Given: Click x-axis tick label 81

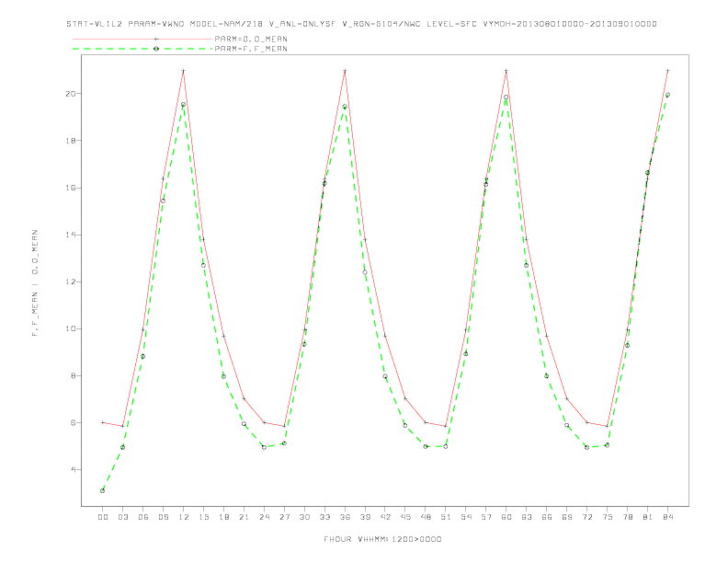Looking at the screenshot, I should [648, 517].
